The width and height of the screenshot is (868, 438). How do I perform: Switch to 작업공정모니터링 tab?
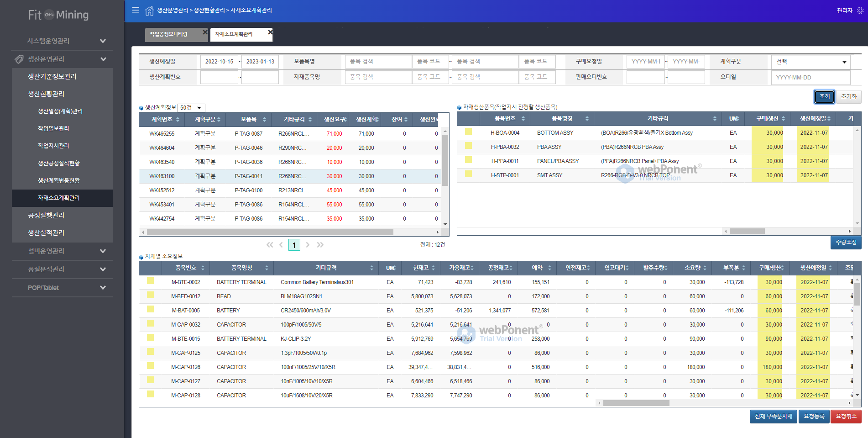169,34
